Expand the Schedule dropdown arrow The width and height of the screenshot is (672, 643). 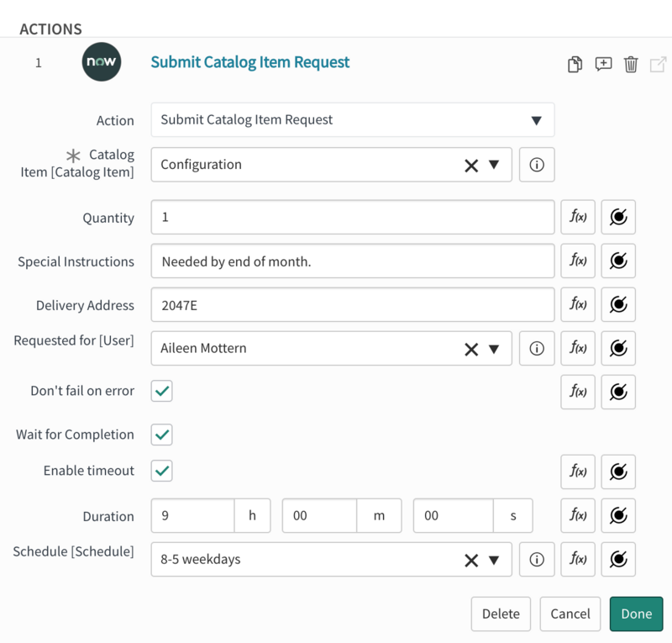pyautogui.click(x=494, y=560)
